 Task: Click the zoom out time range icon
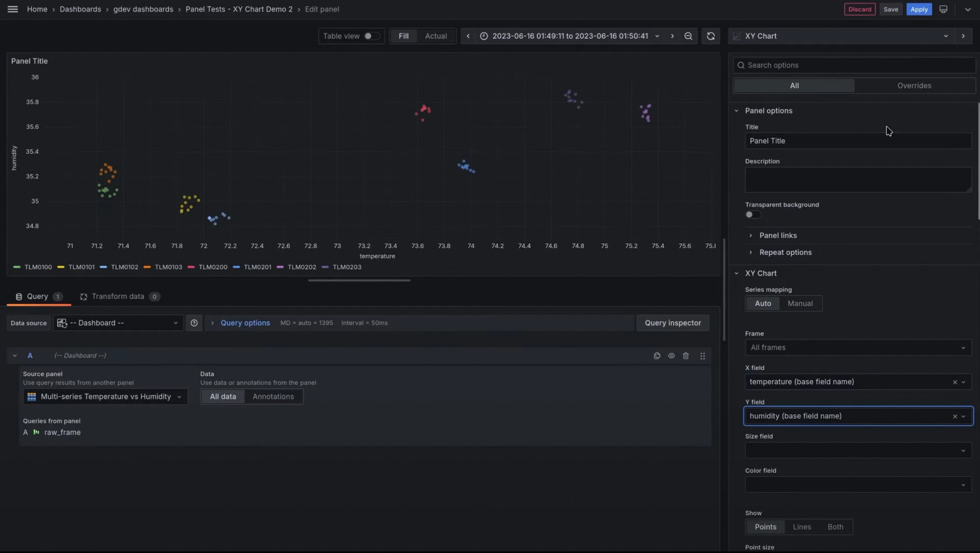tap(688, 36)
